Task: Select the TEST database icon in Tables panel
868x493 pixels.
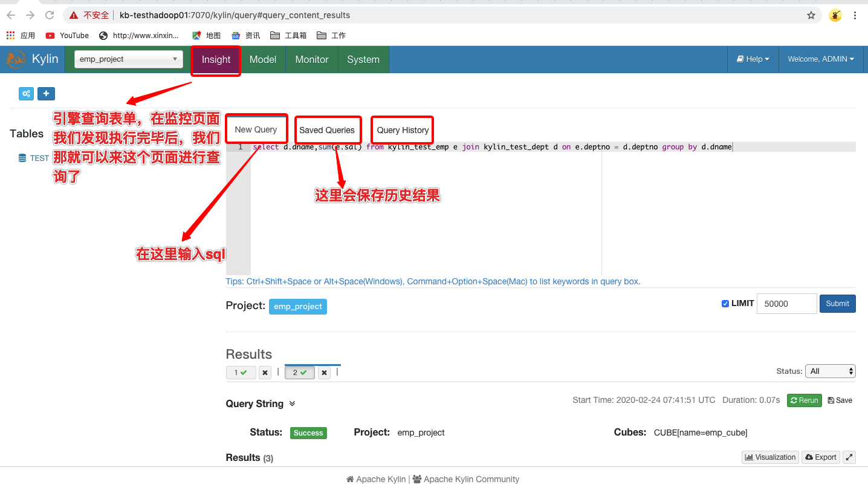Action: click(x=22, y=158)
